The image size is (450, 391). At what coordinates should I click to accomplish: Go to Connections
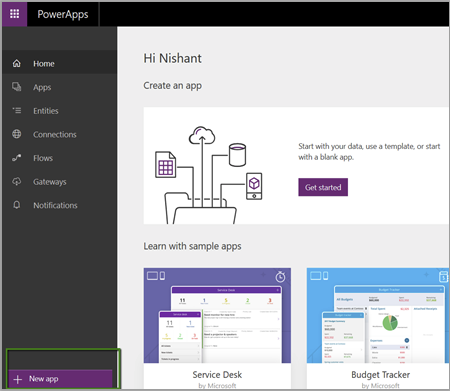(x=59, y=134)
